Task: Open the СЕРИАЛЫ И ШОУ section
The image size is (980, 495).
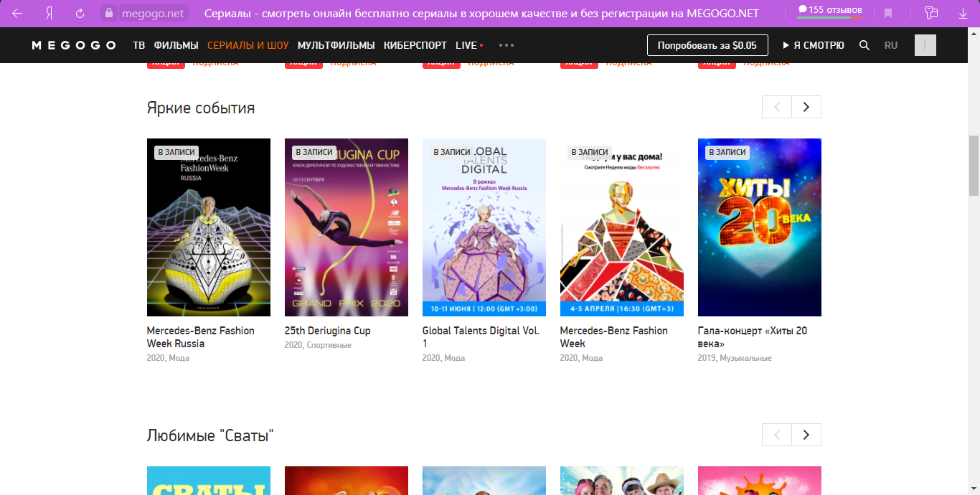Action: [x=248, y=45]
